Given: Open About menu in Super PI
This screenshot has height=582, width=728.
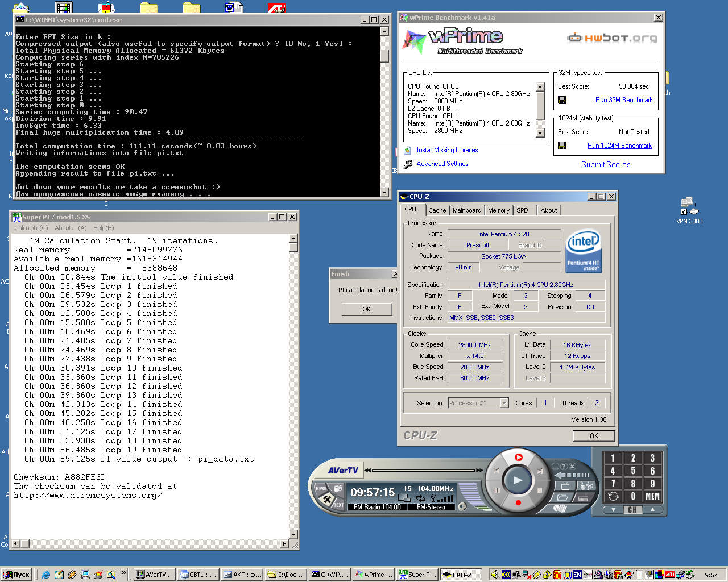Looking at the screenshot, I should [x=71, y=228].
